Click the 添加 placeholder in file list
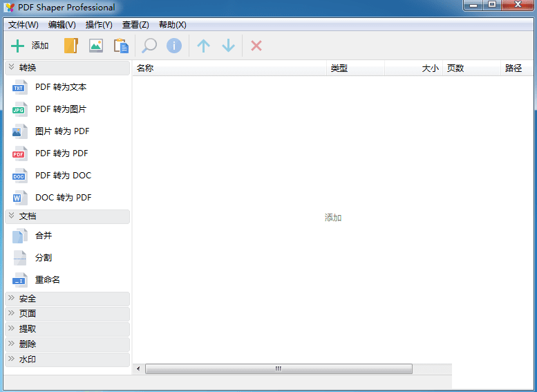Screen dimensions: 537x392 click(333, 218)
